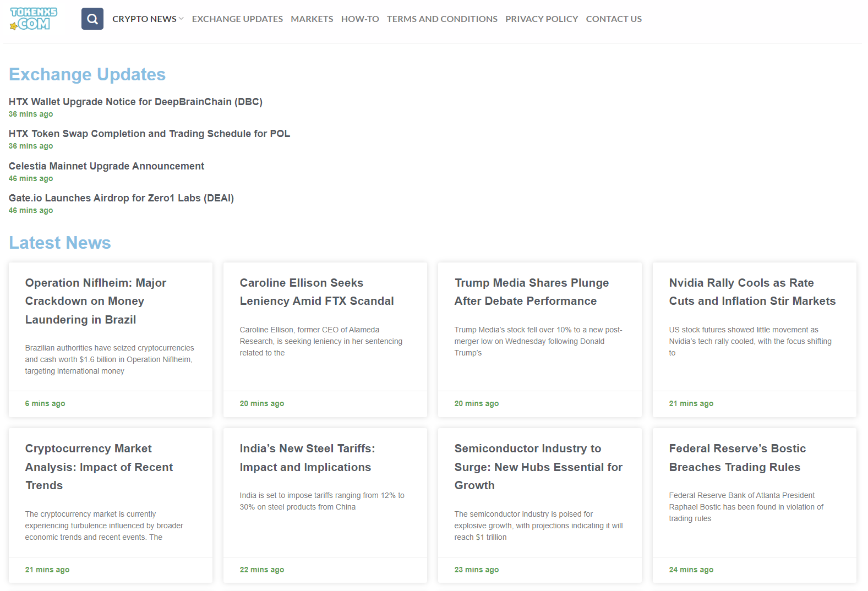Go to Exchange Updates in navigation
Screen dimensions: 868x591
point(237,19)
